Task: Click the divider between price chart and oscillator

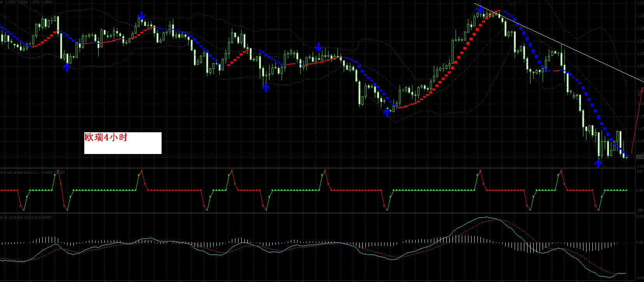Action: (311, 168)
